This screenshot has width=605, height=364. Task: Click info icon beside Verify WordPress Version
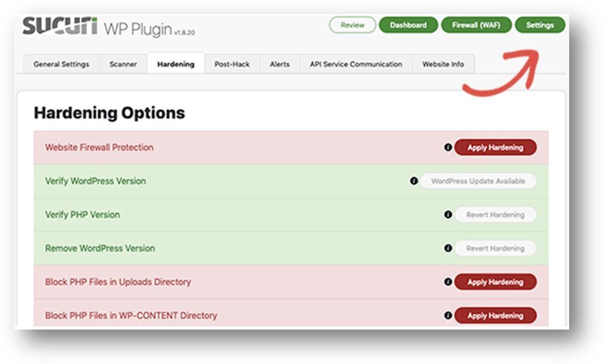coord(414,181)
